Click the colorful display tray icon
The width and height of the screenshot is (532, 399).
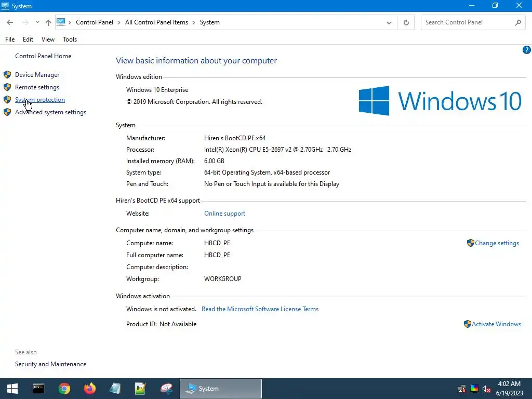tap(474, 389)
